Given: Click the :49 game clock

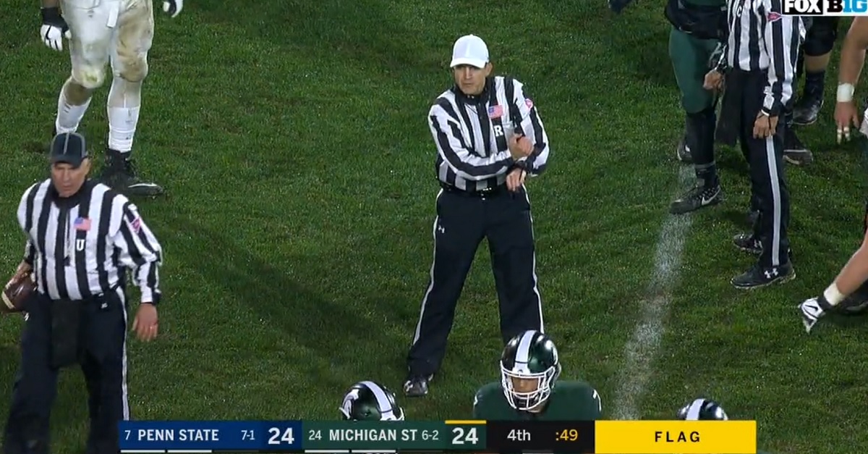Looking at the screenshot, I should coord(566,436).
